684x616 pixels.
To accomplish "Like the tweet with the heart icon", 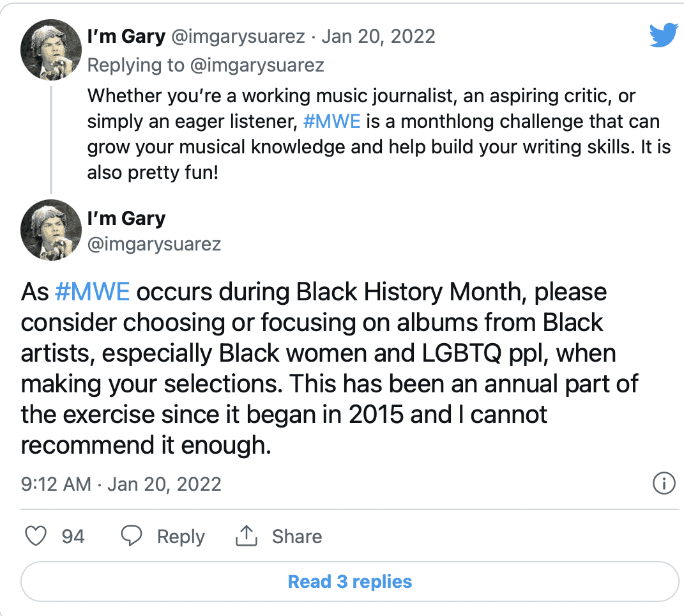I will tap(36, 536).
